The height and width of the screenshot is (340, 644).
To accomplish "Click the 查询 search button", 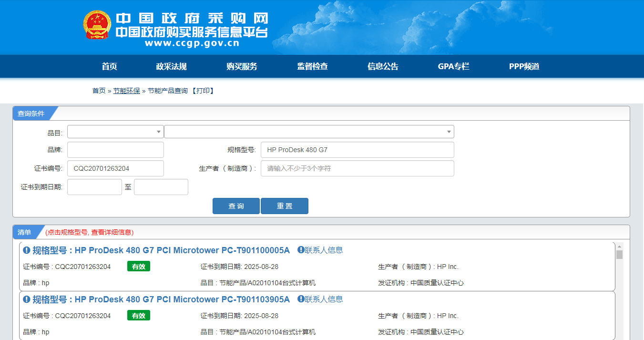I will click(236, 206).
